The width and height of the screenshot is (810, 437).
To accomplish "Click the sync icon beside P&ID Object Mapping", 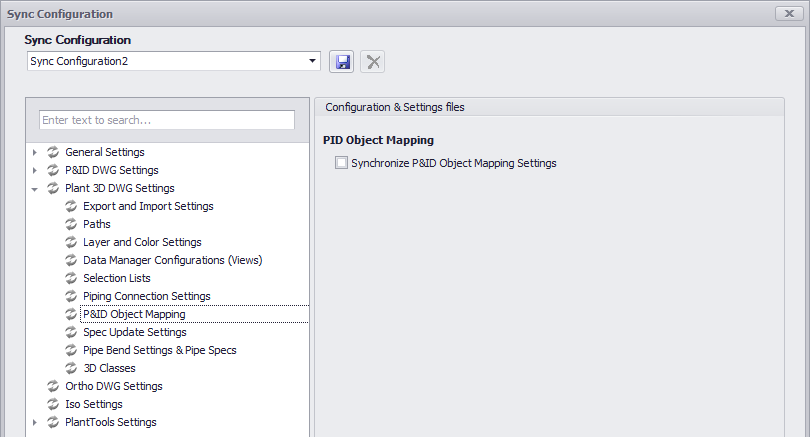I will point(71,314).
